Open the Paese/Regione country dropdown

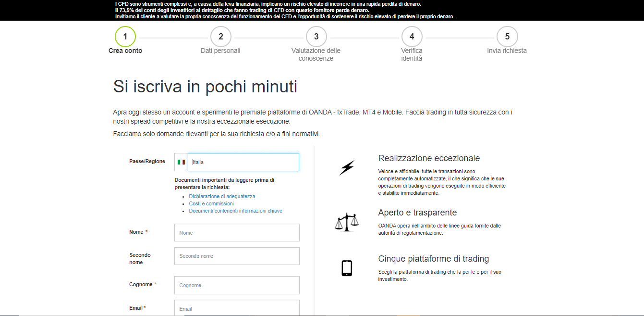(x=243, y=162)
